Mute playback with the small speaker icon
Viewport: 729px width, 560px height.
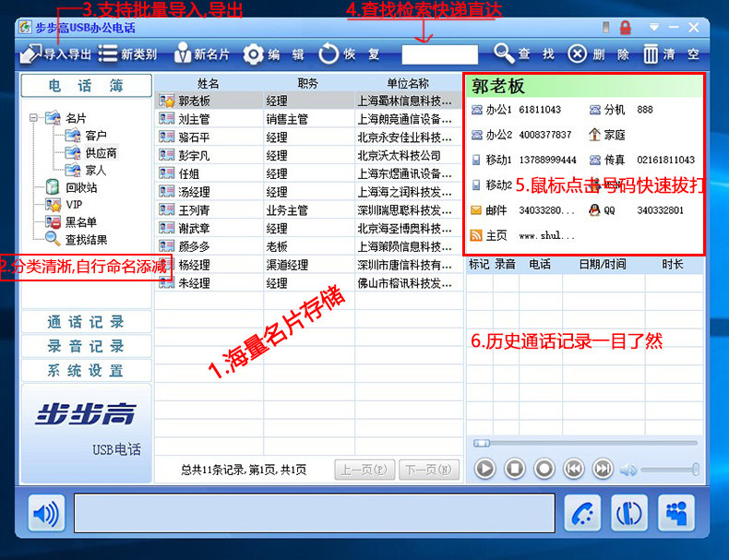(x=627, y=470)
